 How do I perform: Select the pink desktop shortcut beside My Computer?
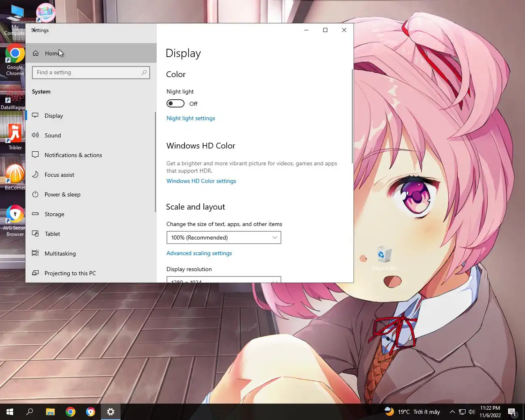coord(46,13)
